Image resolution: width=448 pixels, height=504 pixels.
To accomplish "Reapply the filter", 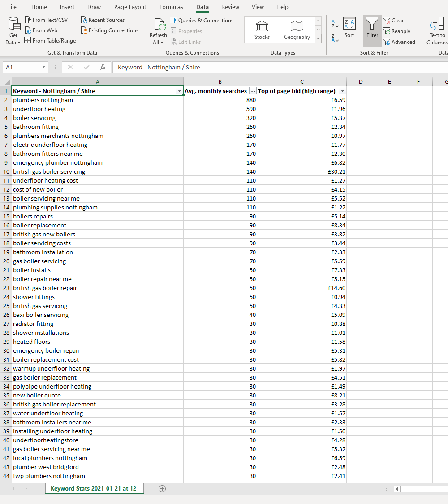I will pyautogui.click(x=396, y=31).
